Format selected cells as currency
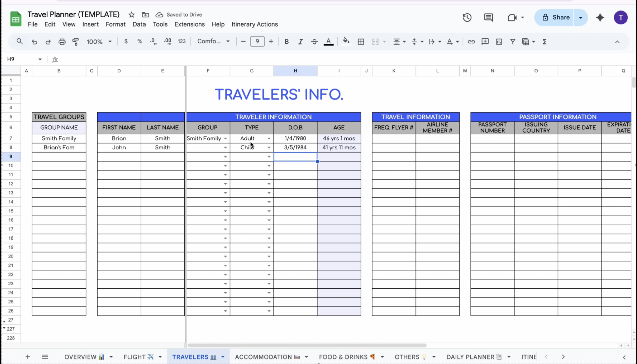 126,42
